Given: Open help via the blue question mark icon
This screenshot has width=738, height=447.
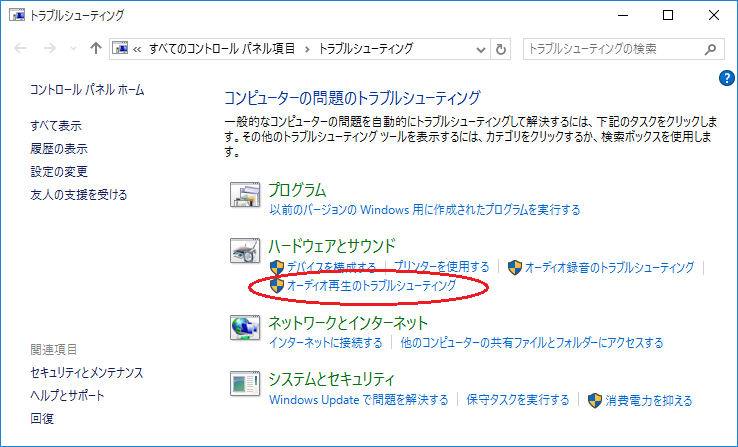Looking at the screenshot, I should (727, 78).
